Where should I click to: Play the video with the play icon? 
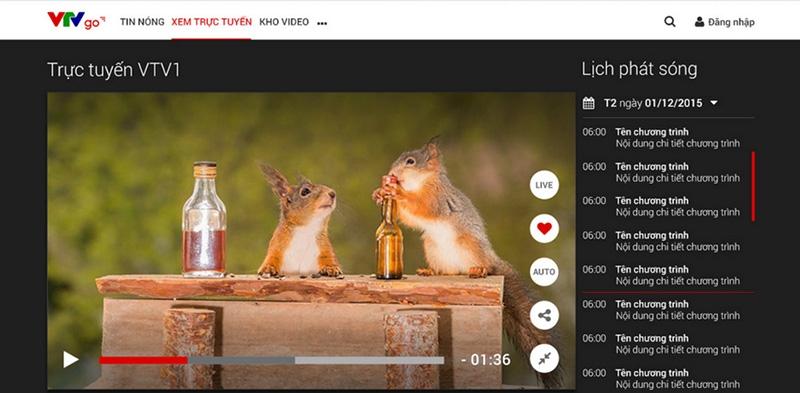click(x=70, y=359)
